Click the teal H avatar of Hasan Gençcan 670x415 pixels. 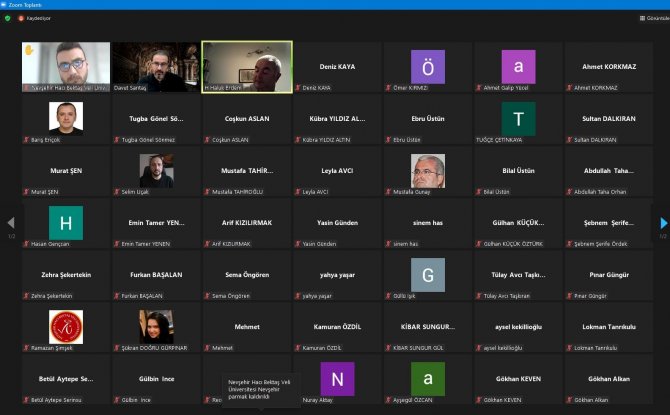coord(66,222)
